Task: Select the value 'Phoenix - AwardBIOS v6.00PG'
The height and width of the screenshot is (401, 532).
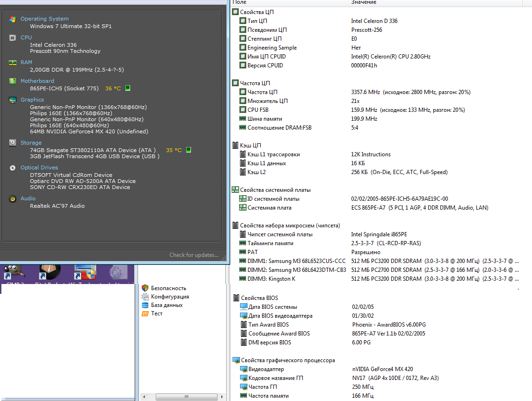Action: [389, 325]
